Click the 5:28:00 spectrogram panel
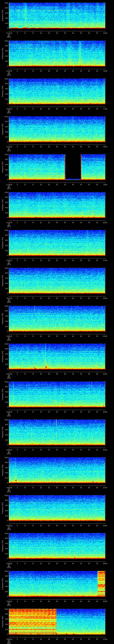Image resolution: width=114 pixels, height=644 pixels. [57, 546]
